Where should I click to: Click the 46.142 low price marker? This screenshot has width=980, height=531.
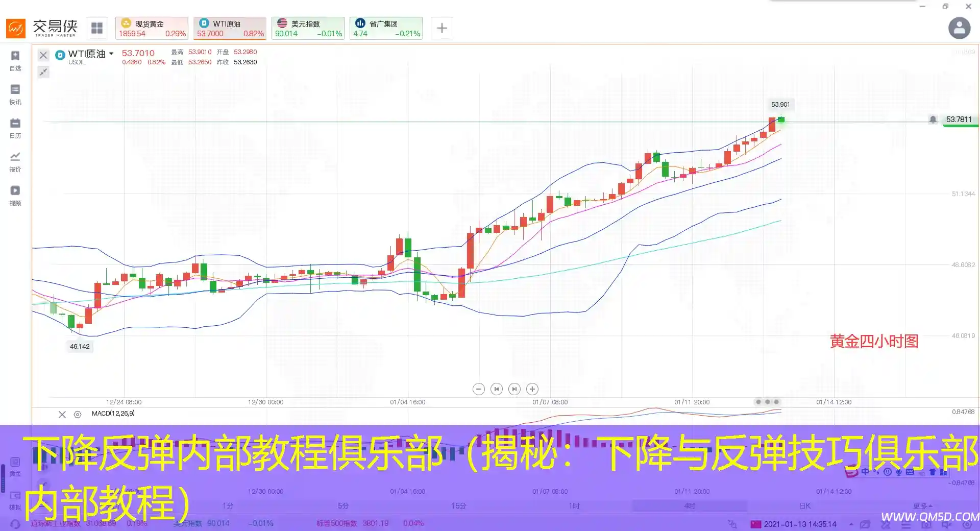80,347
